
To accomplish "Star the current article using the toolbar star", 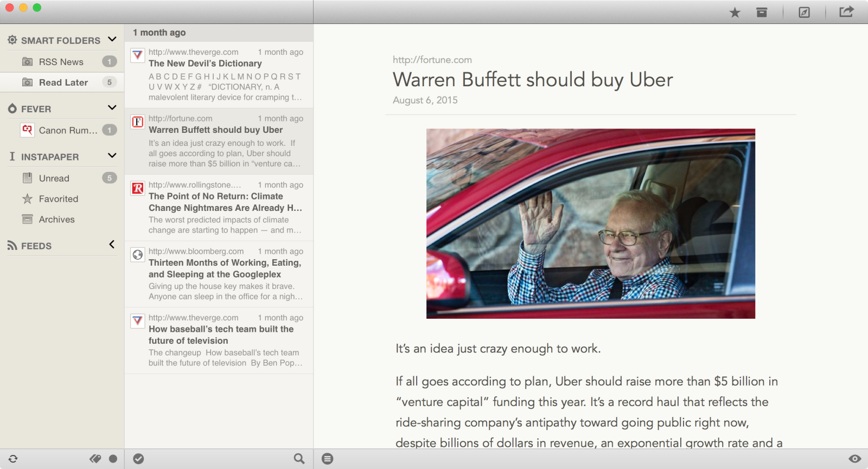I will pyautogui.click(x=735, y=12).
